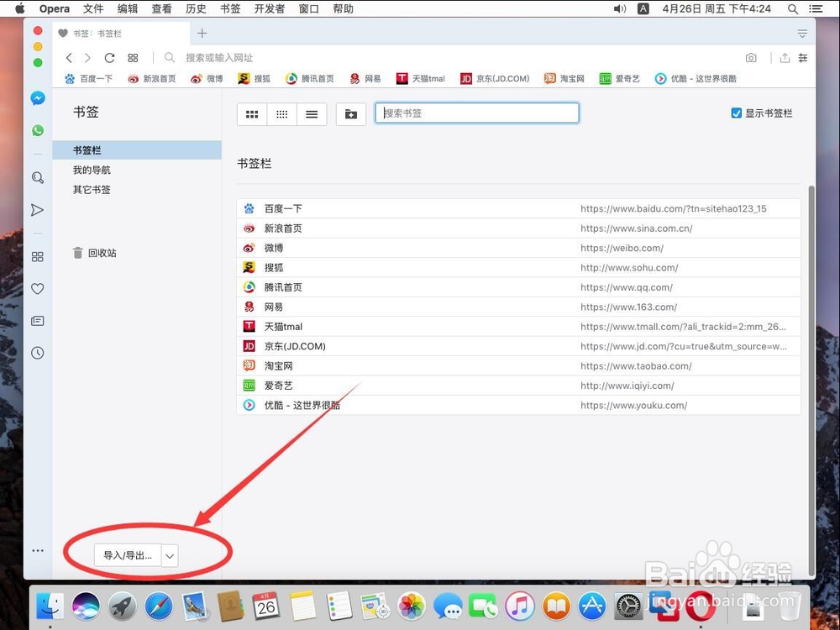
Task: Click the three-dot sidebar options icon
Action: click(x=38, y=551)
